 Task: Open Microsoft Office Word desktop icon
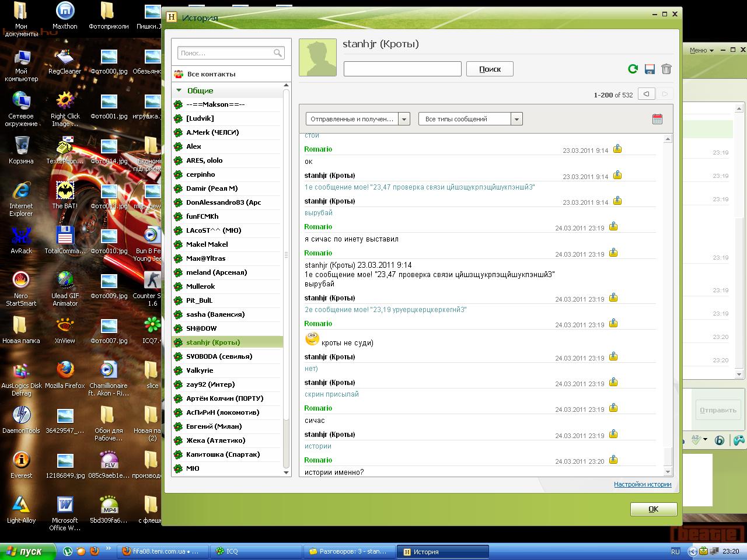coord(65,513)
